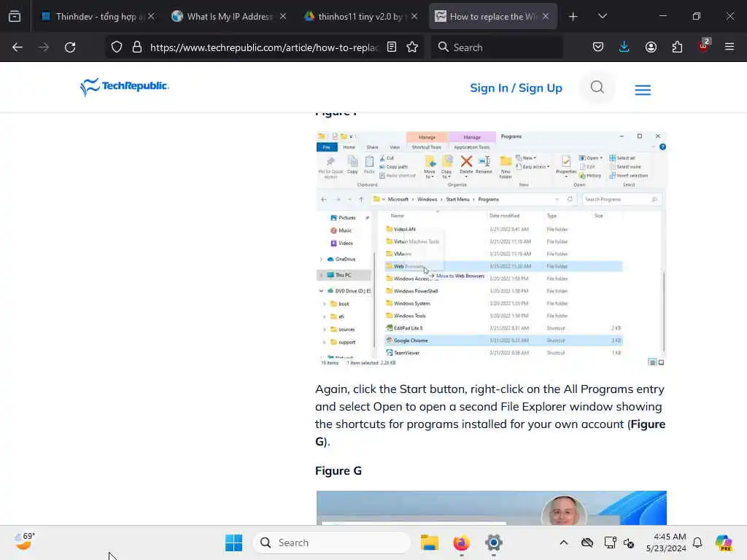The height and width of the screenshot is (560, 747).
Task: Open File Explorer from the taskbar
Action: coord(429,542)
